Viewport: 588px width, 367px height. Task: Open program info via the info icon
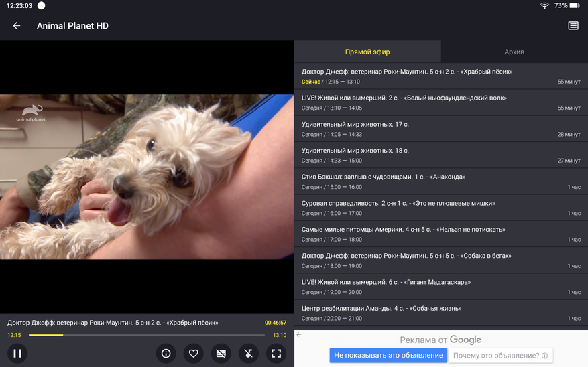point(166,353)
